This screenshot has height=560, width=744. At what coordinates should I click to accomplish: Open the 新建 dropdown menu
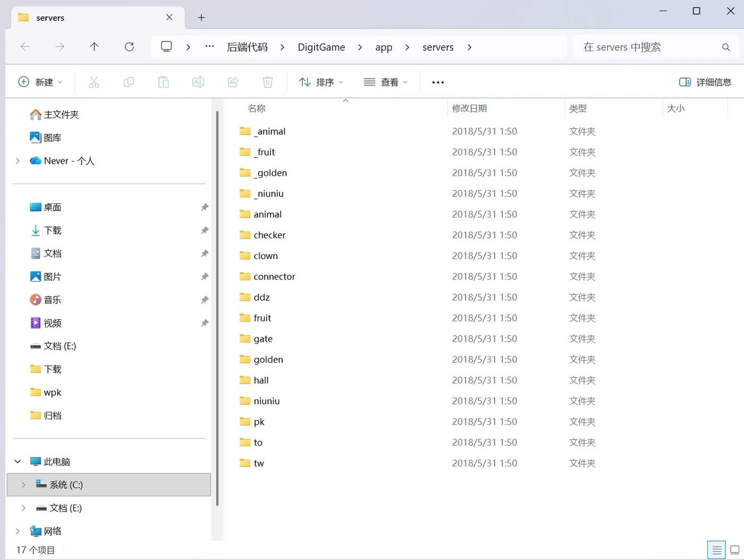(x=40, y=82)
